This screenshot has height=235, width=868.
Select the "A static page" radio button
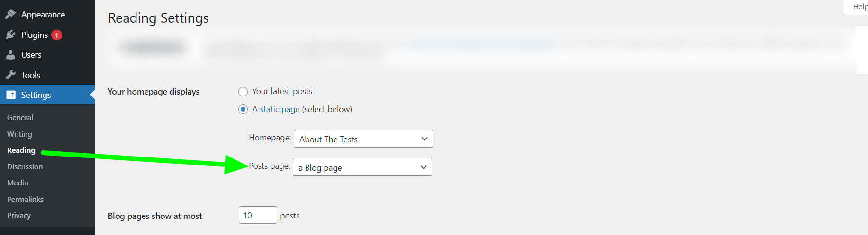(243, 109)
